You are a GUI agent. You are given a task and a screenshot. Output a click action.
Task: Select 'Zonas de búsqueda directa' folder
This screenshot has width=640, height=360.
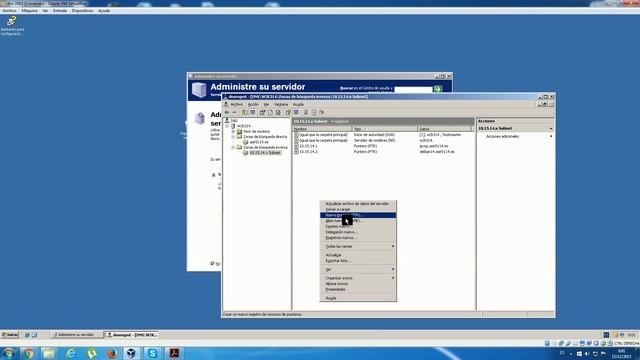265,137
